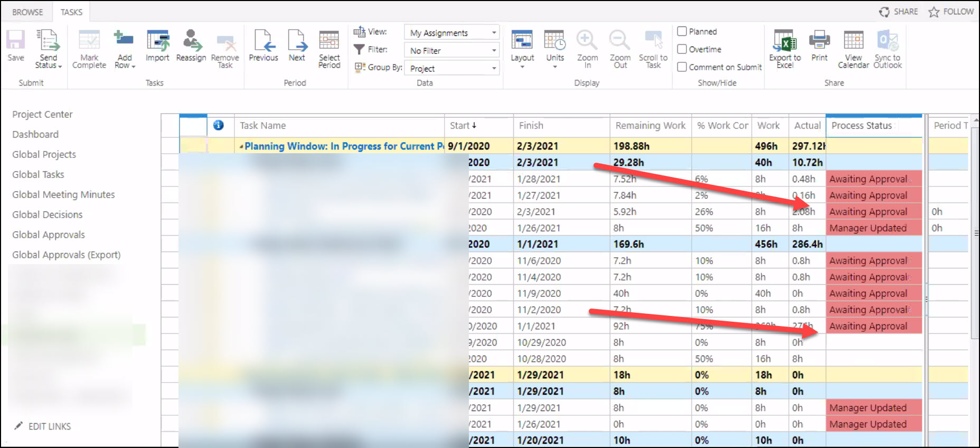Open Global Tasks link

[38, 174]
